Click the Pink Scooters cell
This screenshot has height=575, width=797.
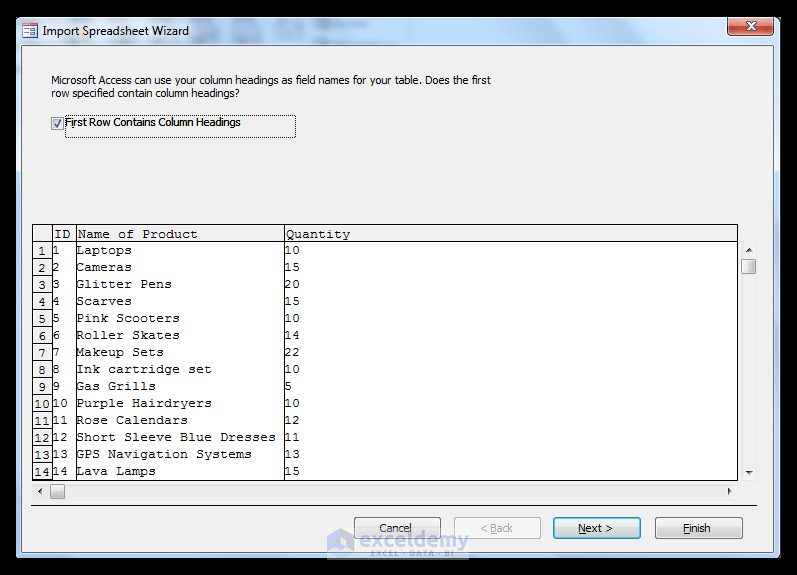coord(180,318)
